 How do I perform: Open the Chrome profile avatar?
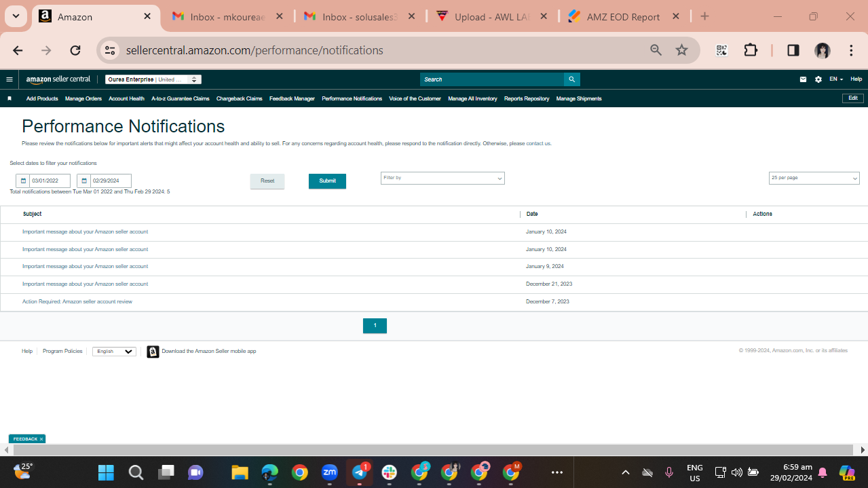823,50
